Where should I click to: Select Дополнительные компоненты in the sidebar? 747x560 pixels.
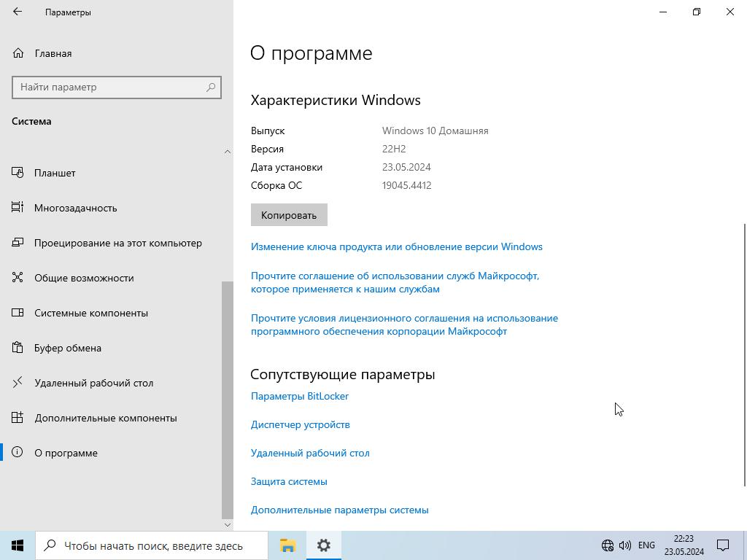click(x=105, y=418)
